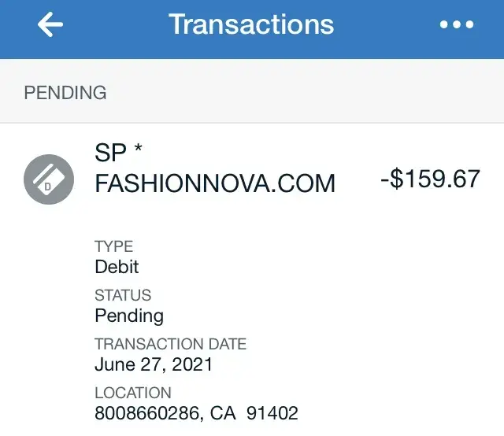Select the Debit type value

(117, 266)
